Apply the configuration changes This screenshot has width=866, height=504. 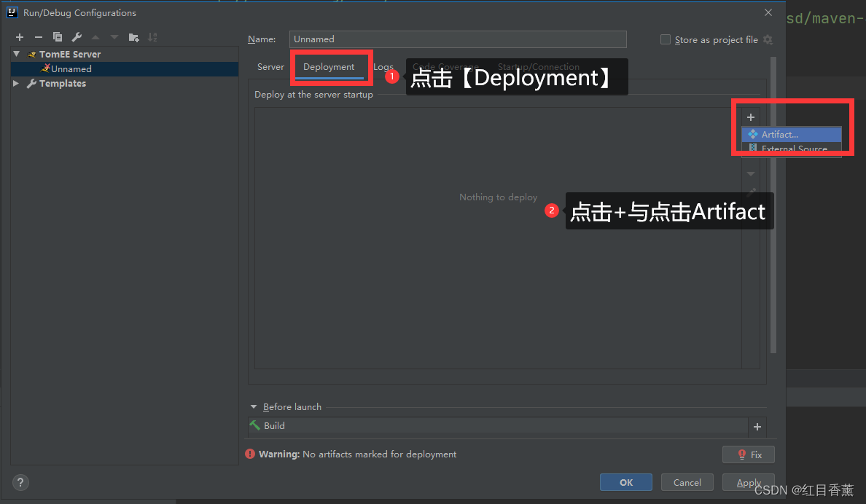[748, 482]
